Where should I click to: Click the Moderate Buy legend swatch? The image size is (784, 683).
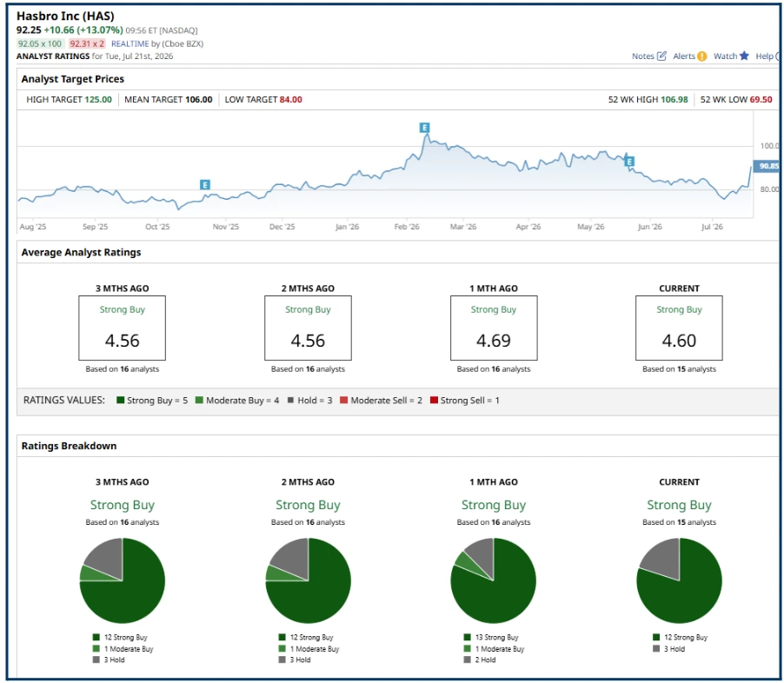coord(200,400)
